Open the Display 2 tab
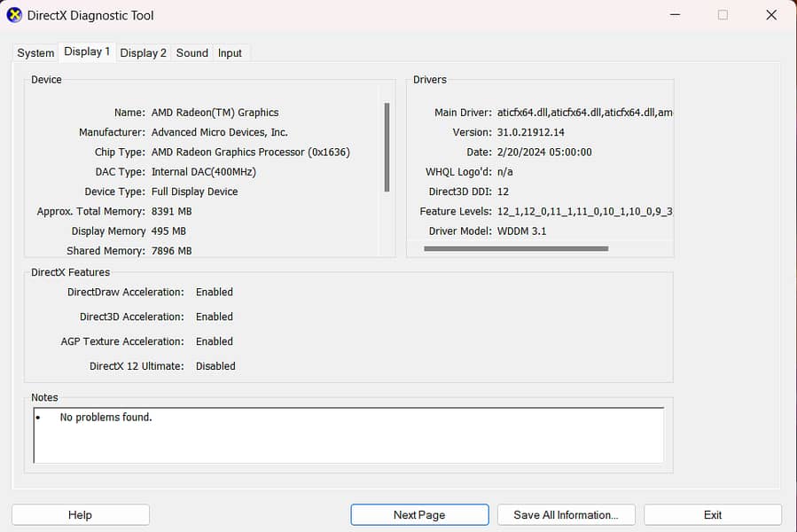Viewport: 797px width, 532px height. tap(143, 53)
